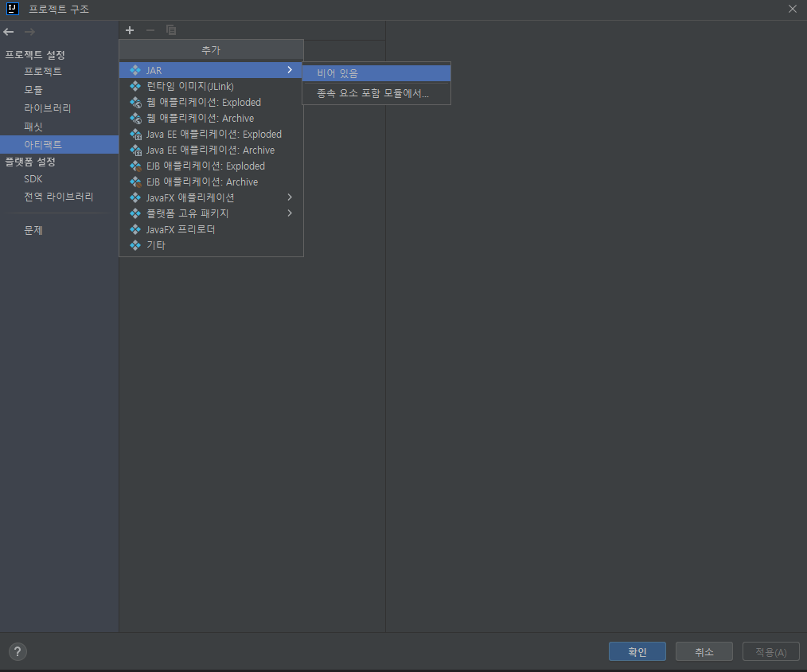Select 기타 in add menu
The width and height of the screenshot is (807, 672).
point(211,245)
